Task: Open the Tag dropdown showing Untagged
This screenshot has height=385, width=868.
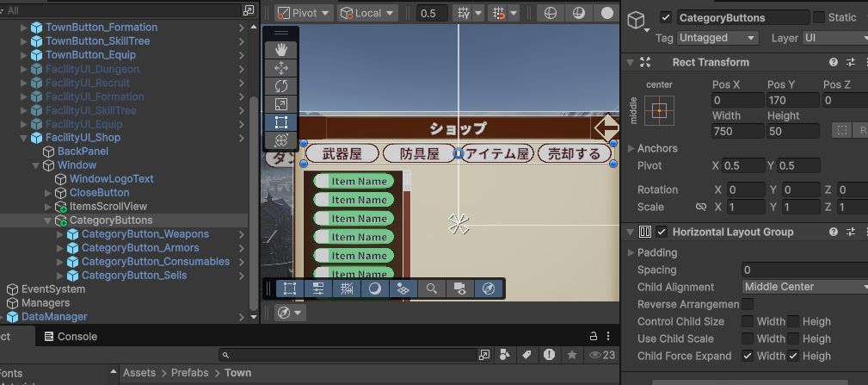Action: pyautogui.click(x=717, y=38)
